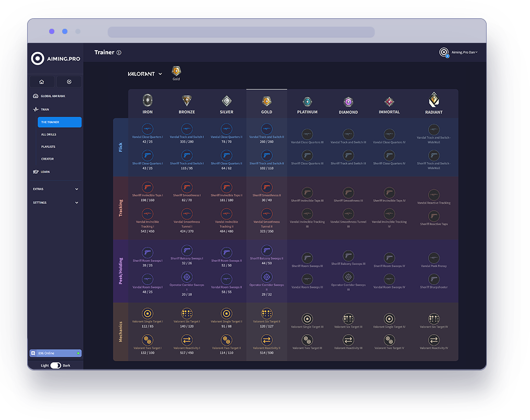This screenshot has height=420, width=530.
Task: Click the home icon in the sidebar
Action: point(42,82)
